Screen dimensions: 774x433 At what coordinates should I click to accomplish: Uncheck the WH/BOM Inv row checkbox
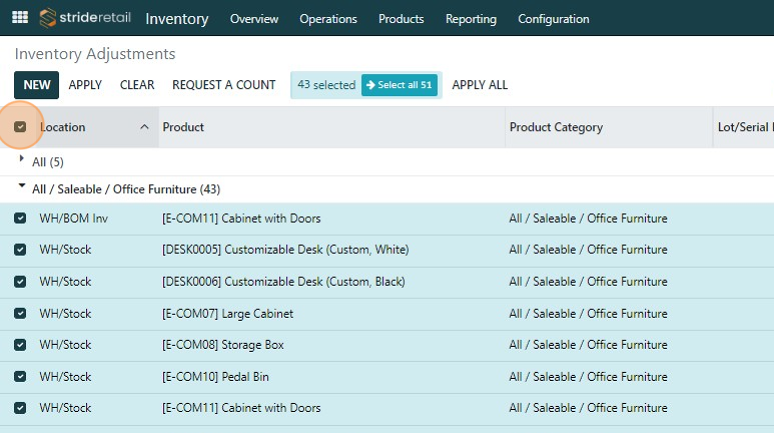(20, 218)
